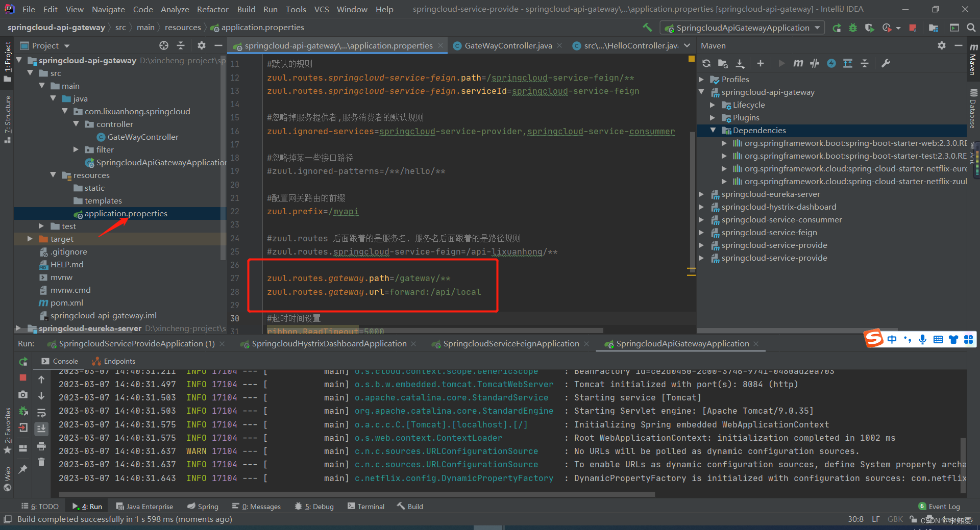Add Maven project with plus icon
The width and height of the screenshot is (980, 530).
tap(761, 63)
